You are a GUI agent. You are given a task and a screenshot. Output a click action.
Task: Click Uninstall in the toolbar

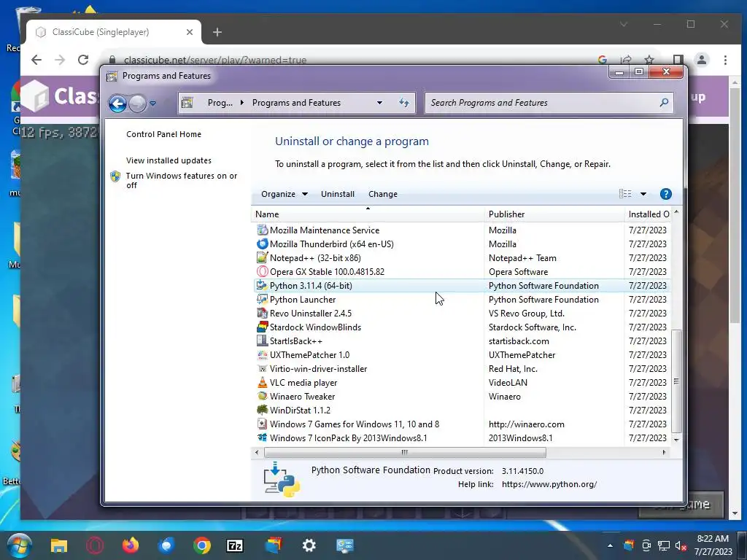(x=337, y=194)
